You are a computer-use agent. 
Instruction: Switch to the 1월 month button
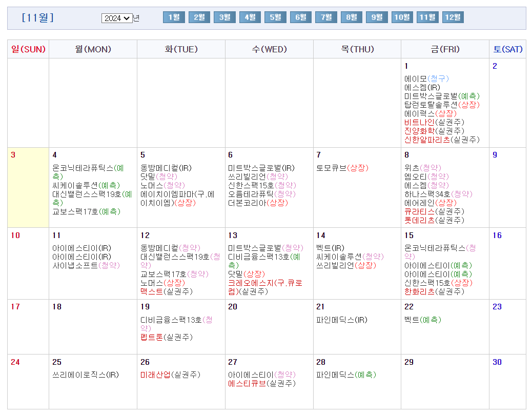[174, 17]
